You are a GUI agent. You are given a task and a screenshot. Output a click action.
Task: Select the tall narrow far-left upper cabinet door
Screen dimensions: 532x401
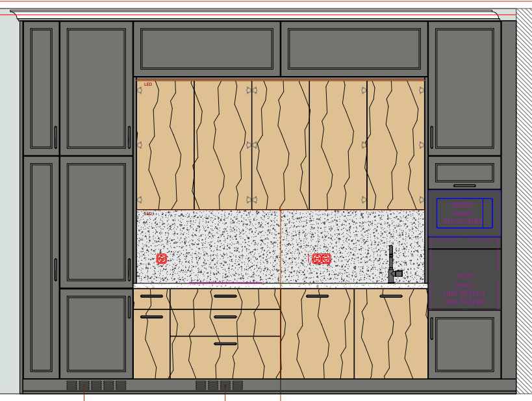point(41,88)
